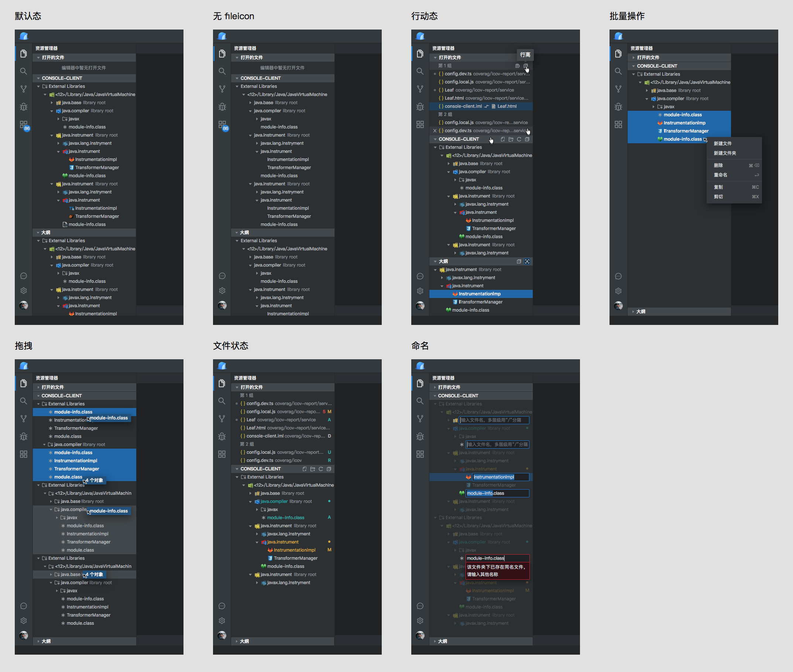793x672 pixels.
Task: Open debug bug icon in 批量操作 panel
Action: [x=618, y=107]
